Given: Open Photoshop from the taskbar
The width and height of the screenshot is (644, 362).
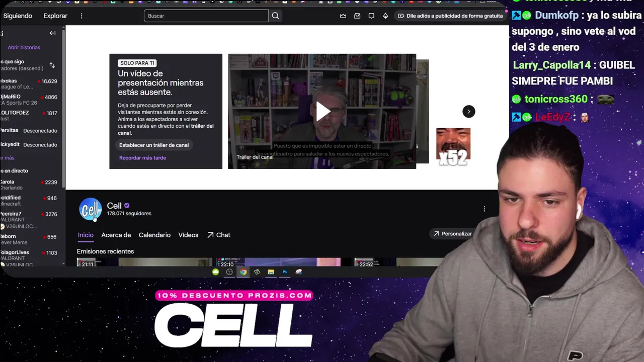Looking at the screenshot, I should click(285, 272).
